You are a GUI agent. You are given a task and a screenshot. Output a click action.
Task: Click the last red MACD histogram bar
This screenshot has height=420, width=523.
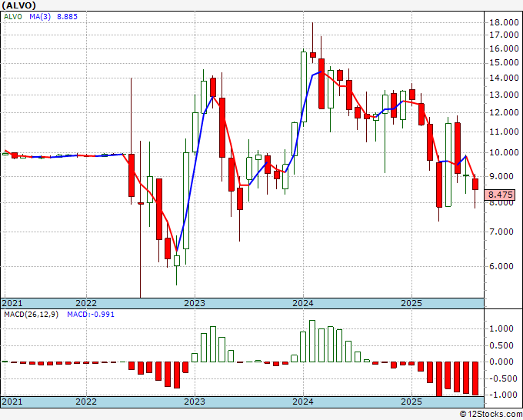tap(475, 378)
